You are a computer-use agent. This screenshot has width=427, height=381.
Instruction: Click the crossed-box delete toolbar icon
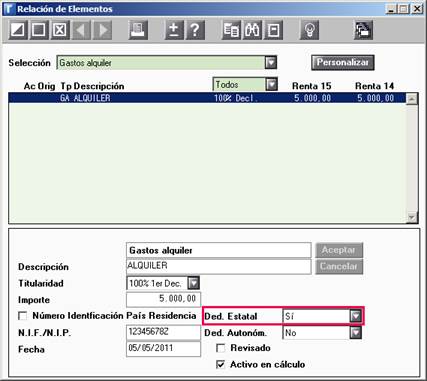coord(60,30)
